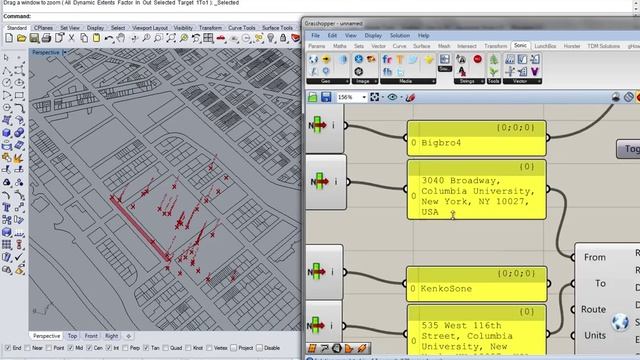Switch to the Curve Tools tab in Rhino

pyautogui.click(x=242, y=28)
